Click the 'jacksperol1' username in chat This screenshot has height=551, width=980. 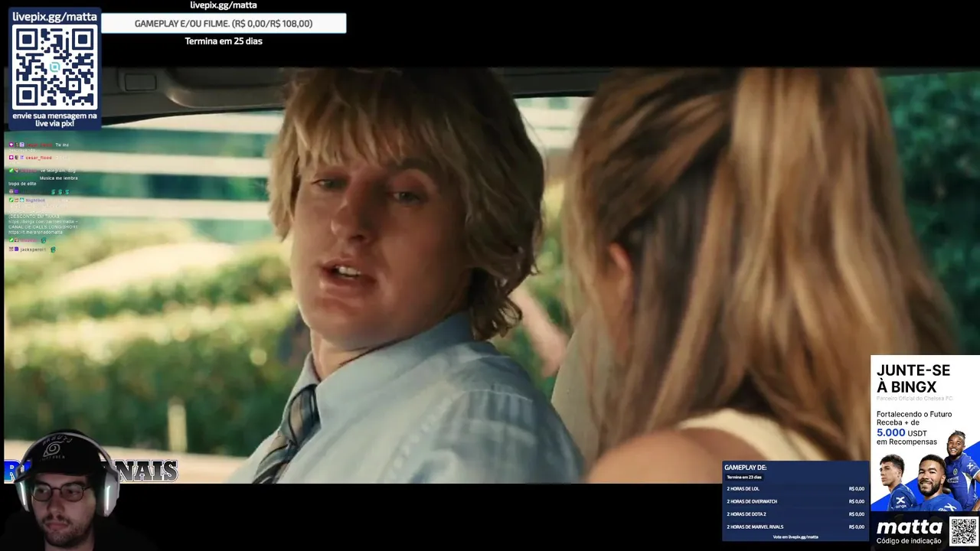pos(34,249)
